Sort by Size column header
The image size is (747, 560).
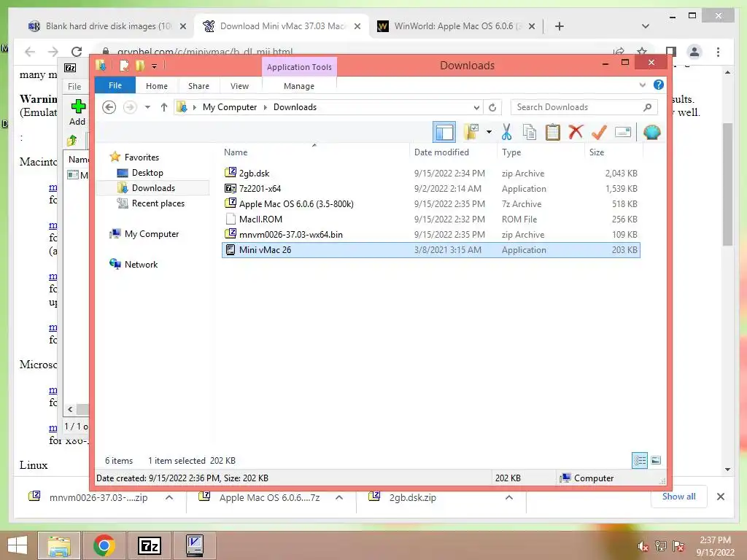coord(614,152)
